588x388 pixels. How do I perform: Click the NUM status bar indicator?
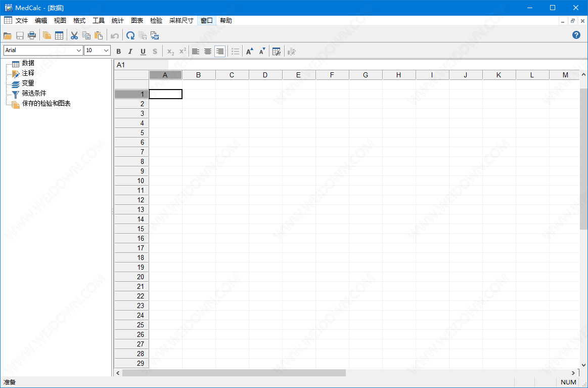tap(568, 382)
